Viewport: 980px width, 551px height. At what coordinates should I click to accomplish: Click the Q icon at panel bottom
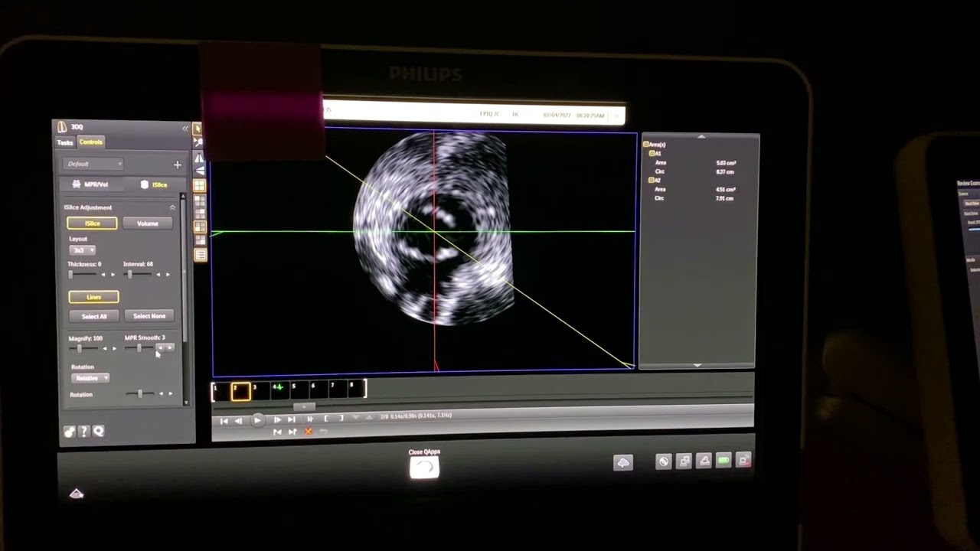[99, 432]
